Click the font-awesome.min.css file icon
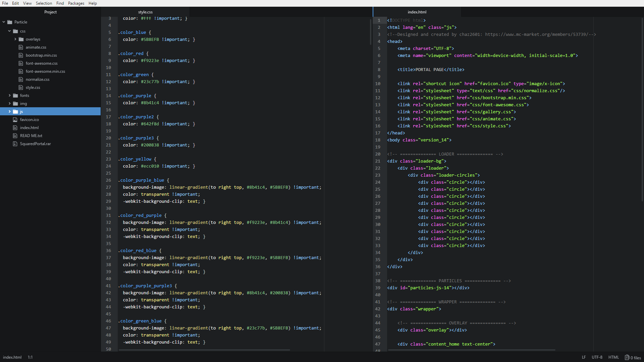 pos(21,71)
